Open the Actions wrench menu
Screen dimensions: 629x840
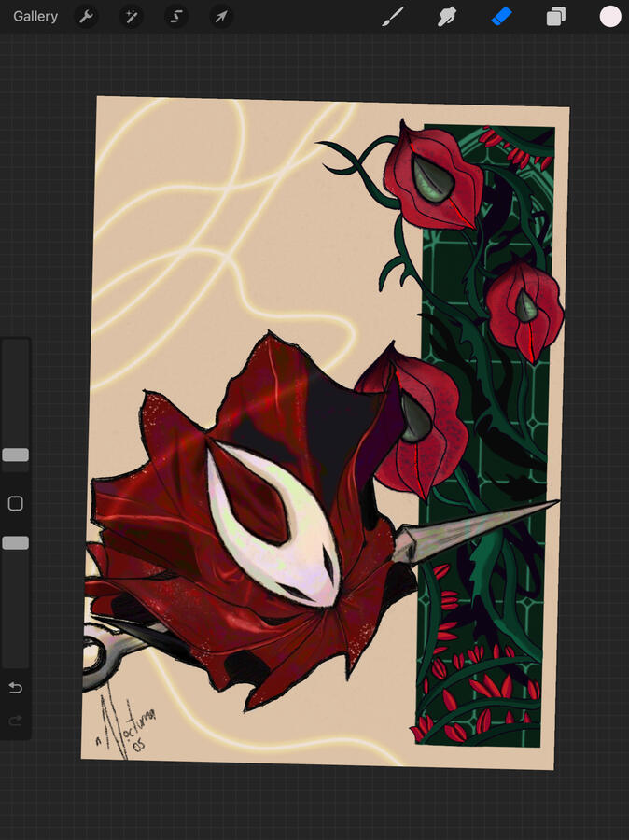(x=86, y=17)
